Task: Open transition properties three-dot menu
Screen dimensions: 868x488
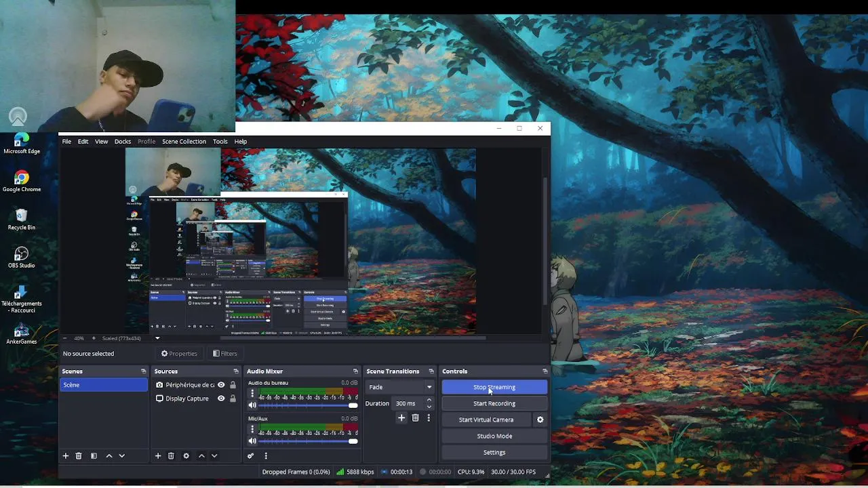Action: pos(429,418)
